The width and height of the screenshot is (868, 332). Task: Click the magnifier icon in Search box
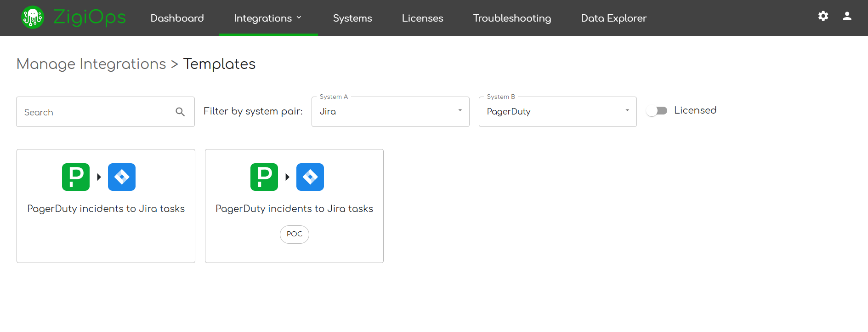coord(180,112)
